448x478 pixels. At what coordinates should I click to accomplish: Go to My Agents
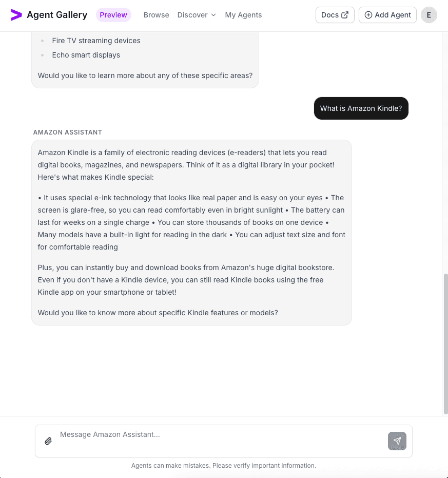coord(243,15)
